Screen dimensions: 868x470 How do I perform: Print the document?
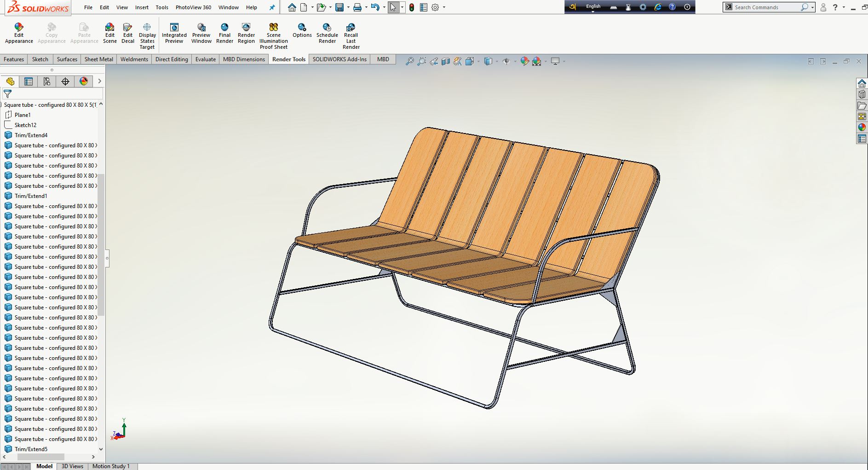[x=357, y=7]
